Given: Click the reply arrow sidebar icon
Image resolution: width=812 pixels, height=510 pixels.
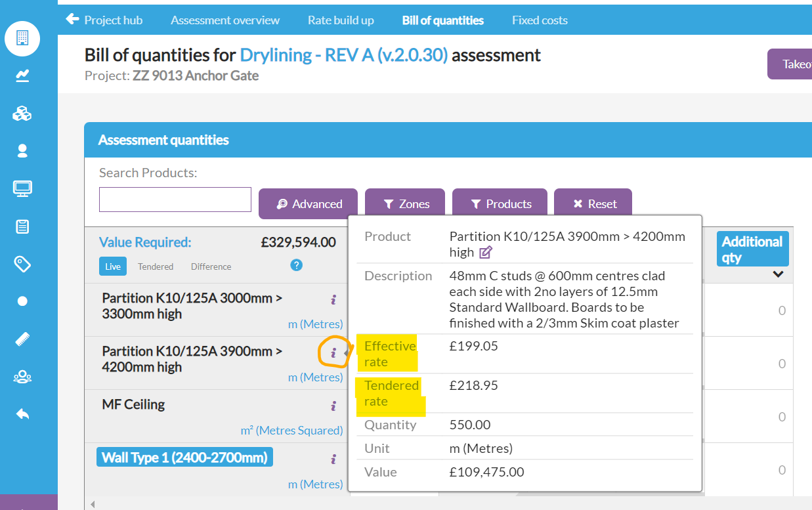Looking at the screenshot, I should (22, 414).
